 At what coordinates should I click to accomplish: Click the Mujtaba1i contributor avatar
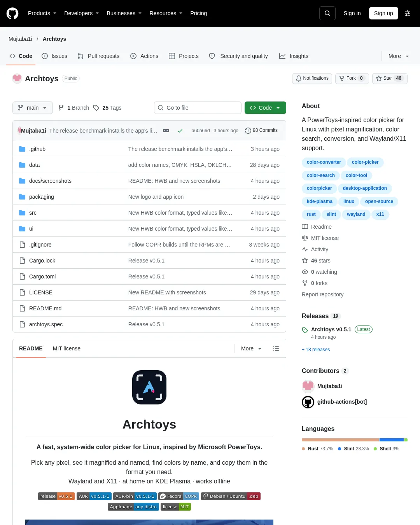308,386
